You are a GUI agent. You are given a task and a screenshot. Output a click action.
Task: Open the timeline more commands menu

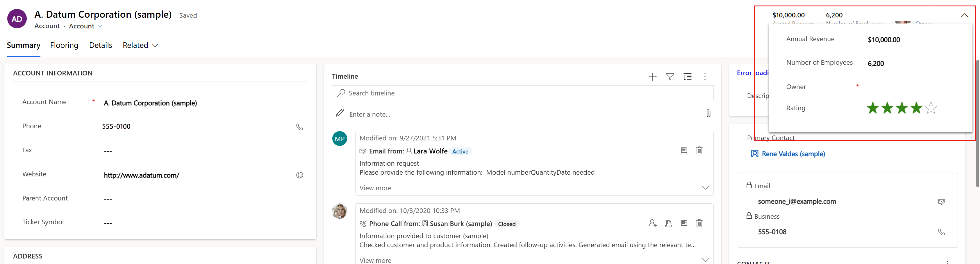[x=705, y=76]
